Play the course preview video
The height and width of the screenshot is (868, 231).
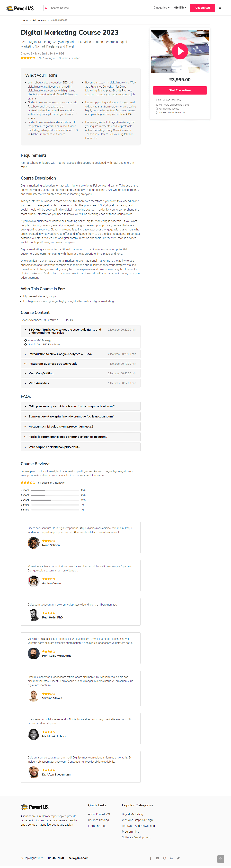click(180, 51)
